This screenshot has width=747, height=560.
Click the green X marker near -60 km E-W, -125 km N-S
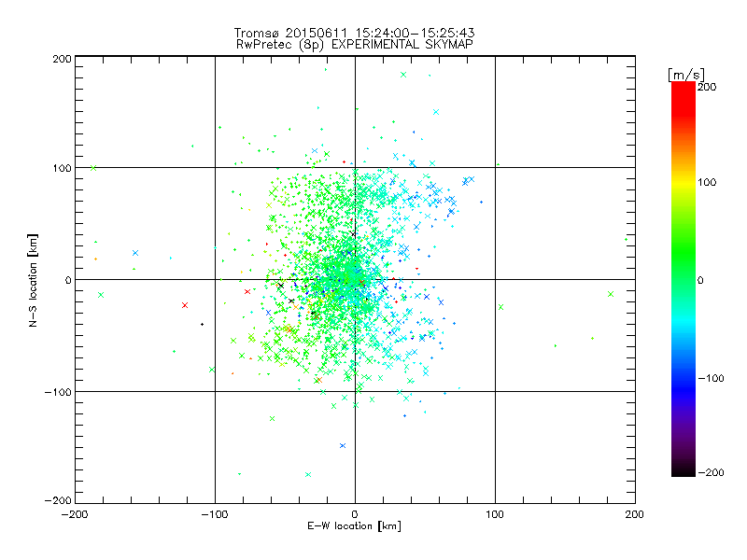pos(272,418)
